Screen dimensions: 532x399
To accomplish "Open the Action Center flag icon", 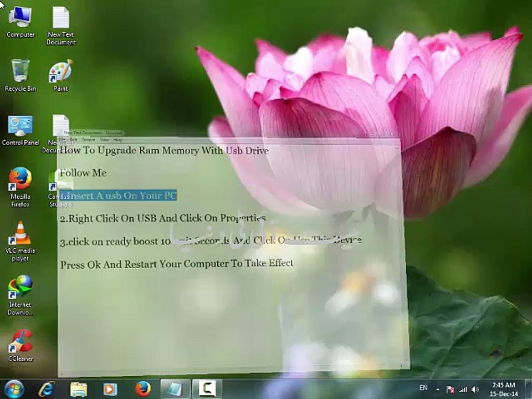I will pyautogui.click(x=450, y=390).
